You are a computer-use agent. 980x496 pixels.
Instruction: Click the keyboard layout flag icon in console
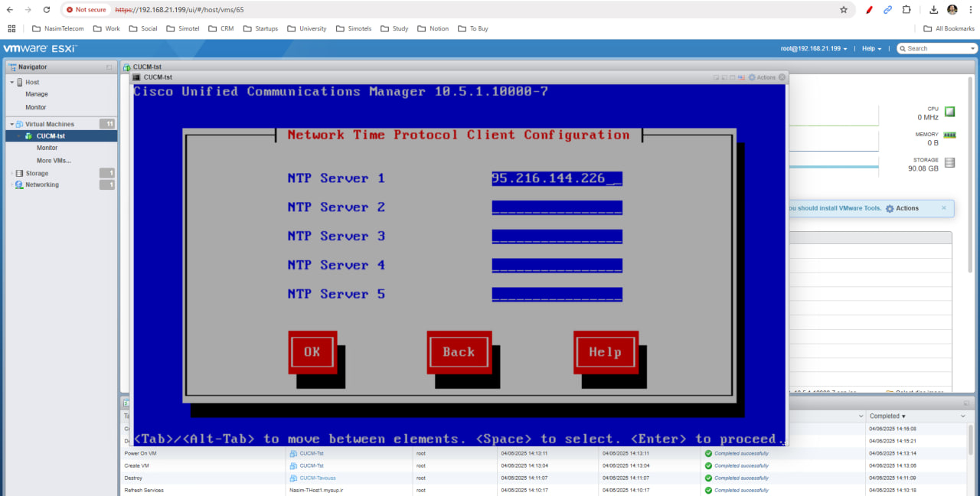pyautogui.click(x=740, y=77)
